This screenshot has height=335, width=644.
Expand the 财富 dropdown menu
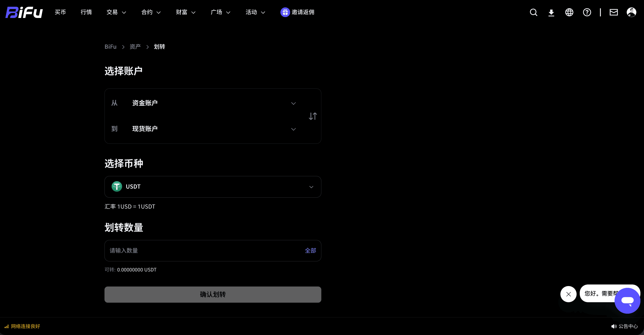point(186,12)
